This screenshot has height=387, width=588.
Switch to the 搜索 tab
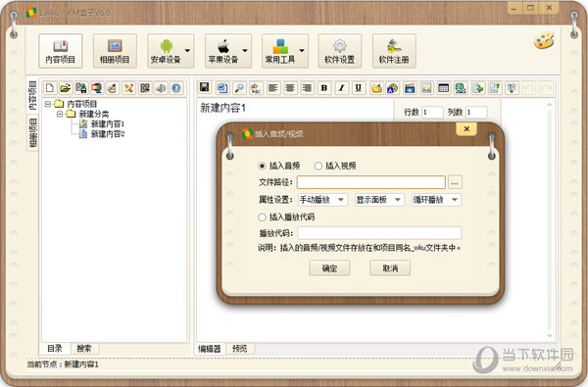(x=84, y=349)
